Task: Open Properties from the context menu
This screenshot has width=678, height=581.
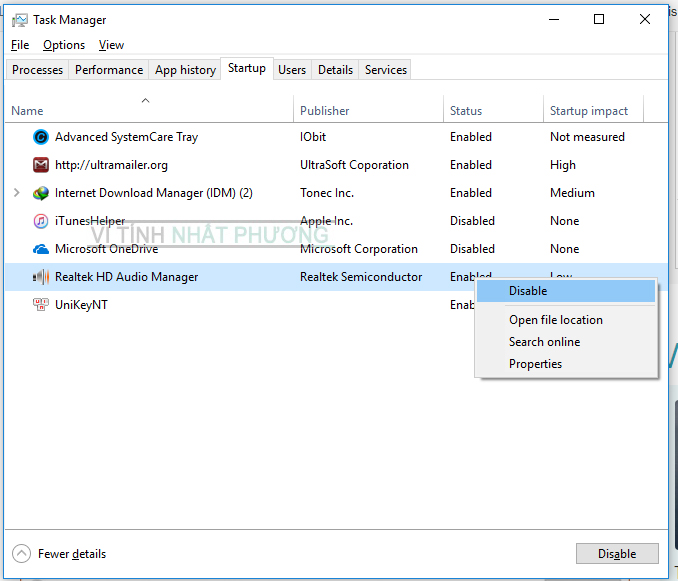Action: [x=535, y=364]
